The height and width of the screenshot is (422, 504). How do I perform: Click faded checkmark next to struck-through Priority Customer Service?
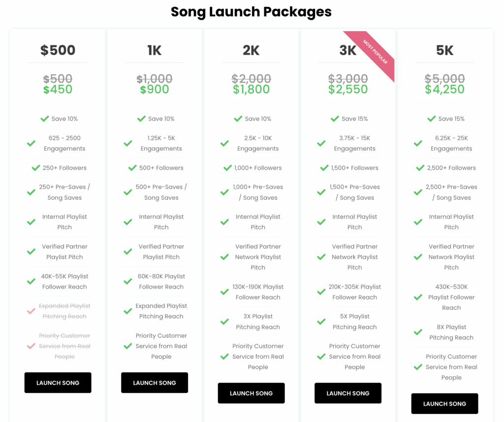(31, 346)
